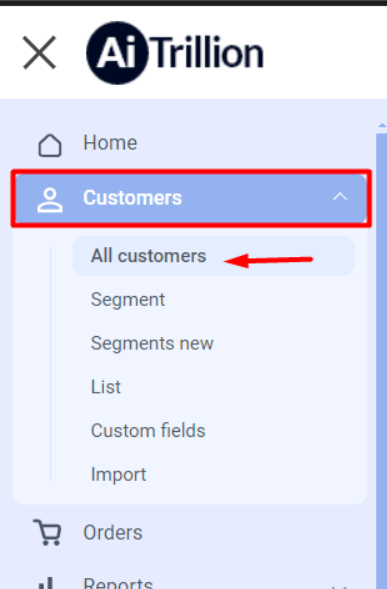This screenshot has width=387, height=589.
Task: Expand the Reports menu chevron
Action: tap(340, 586)
